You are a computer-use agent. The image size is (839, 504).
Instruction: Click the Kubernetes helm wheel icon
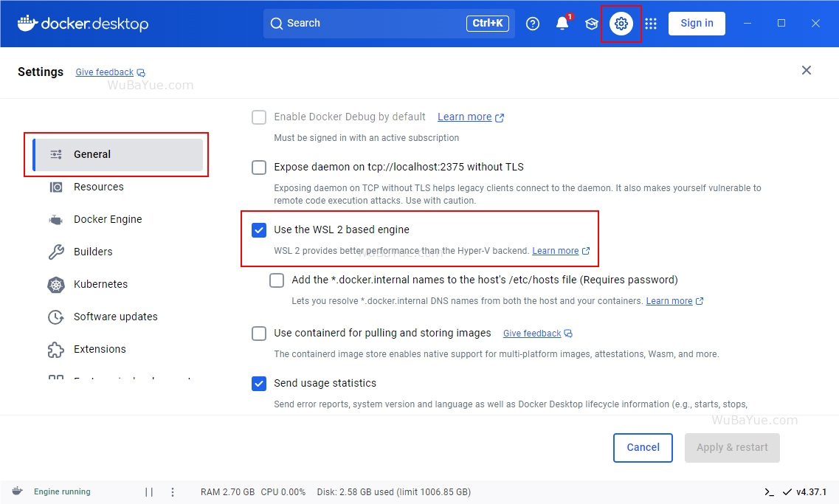coord(56,284)
